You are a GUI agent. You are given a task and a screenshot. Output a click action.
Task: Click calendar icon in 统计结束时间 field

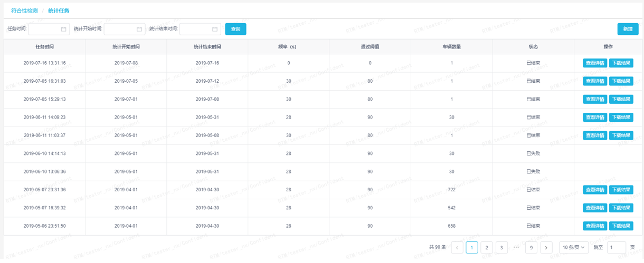pyautogui.click(x=215, y=30)
